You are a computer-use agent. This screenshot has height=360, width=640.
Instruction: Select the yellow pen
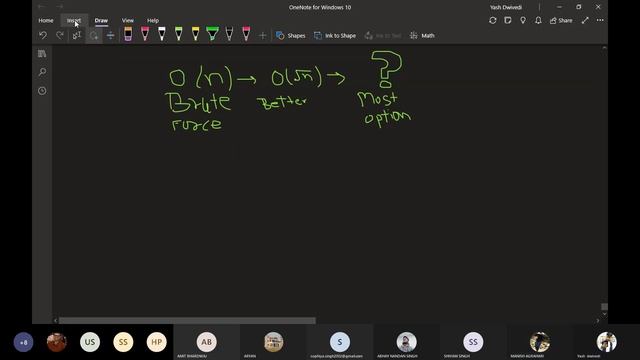[x=196, y=34]
